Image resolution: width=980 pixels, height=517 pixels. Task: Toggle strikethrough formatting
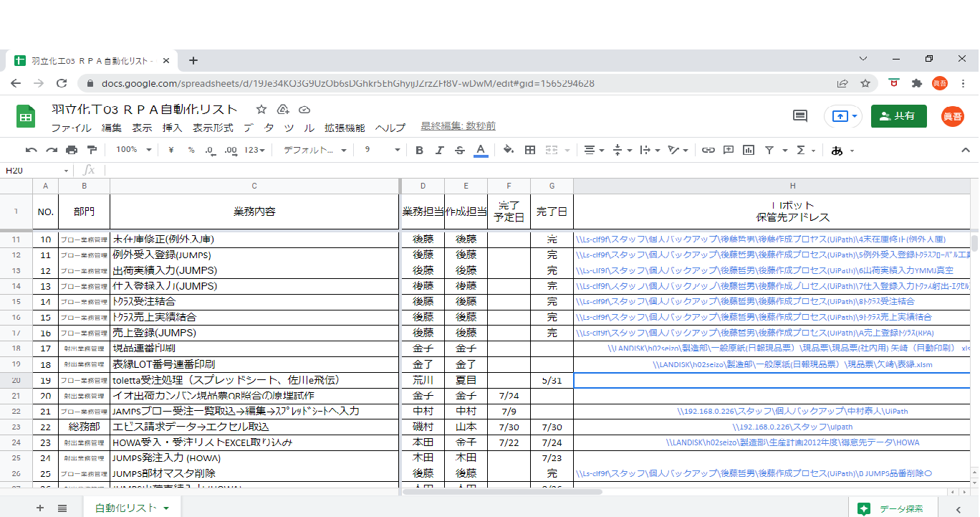[460, 150]
